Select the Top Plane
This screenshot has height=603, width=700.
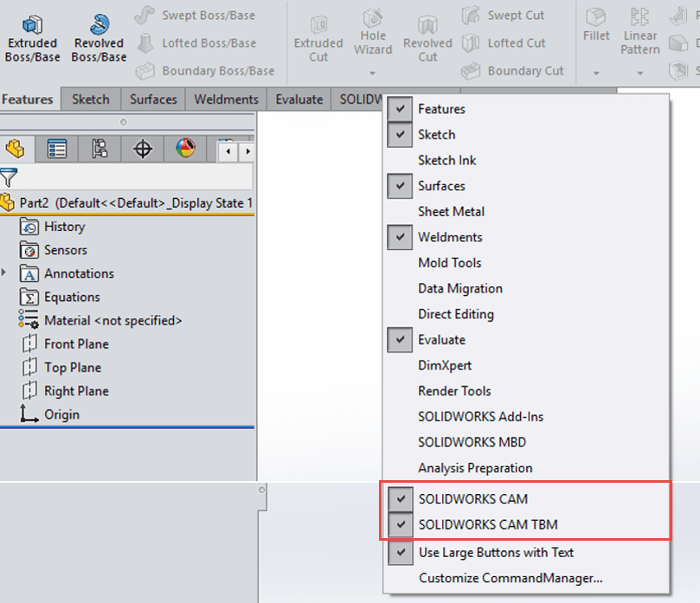pos(61,368)
